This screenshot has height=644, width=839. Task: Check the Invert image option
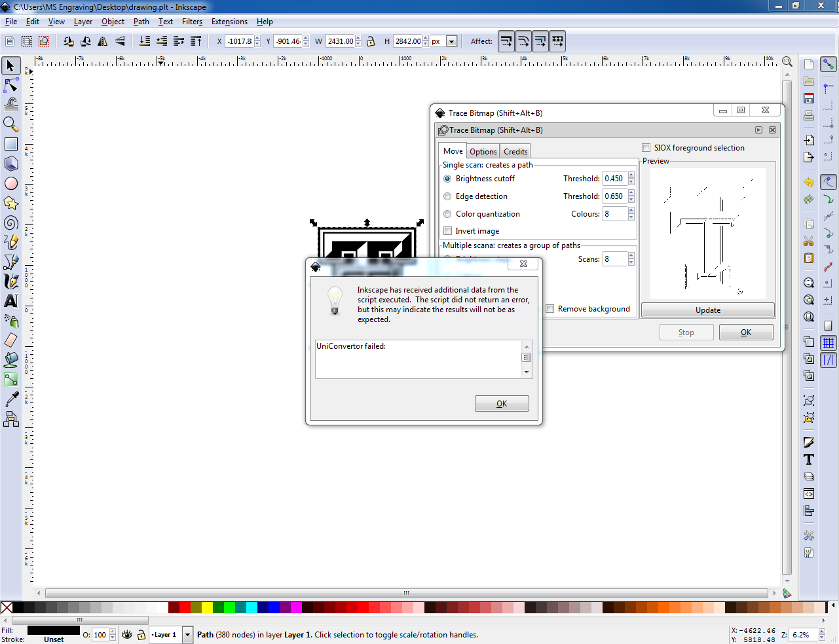448,230
